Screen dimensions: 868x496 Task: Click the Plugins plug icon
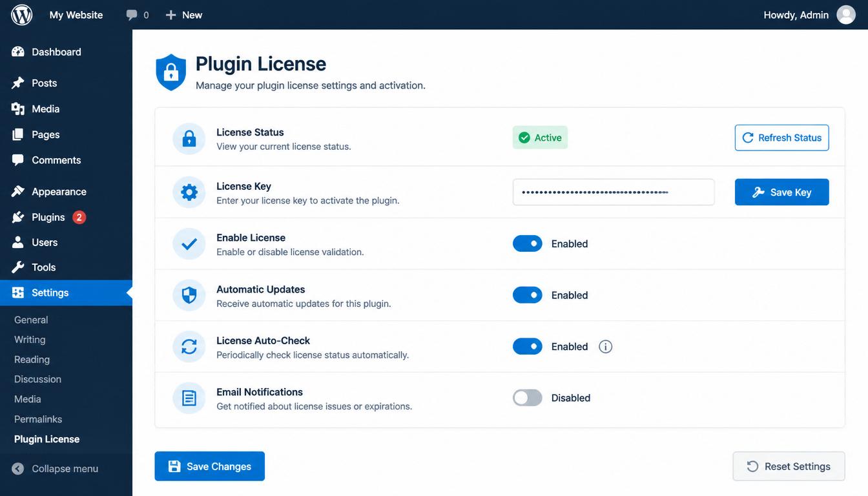coord(18,217)
